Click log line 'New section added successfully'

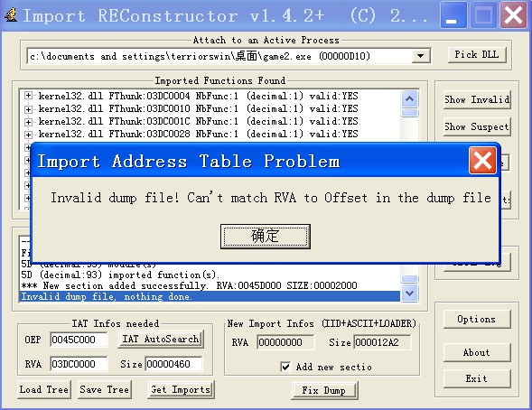coord(189,286)
